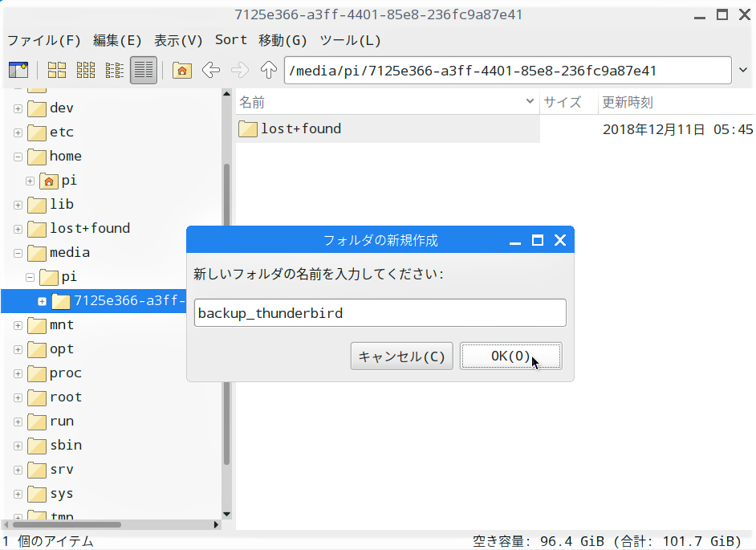Click the location path bar
756x550 pixels.
click(x=508, y=71)
